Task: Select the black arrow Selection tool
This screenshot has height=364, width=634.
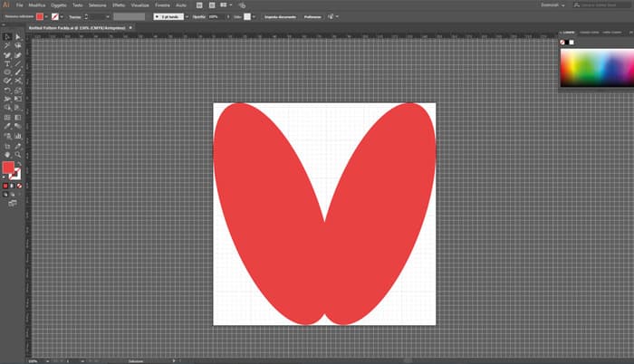Action: tap(7, 37)
